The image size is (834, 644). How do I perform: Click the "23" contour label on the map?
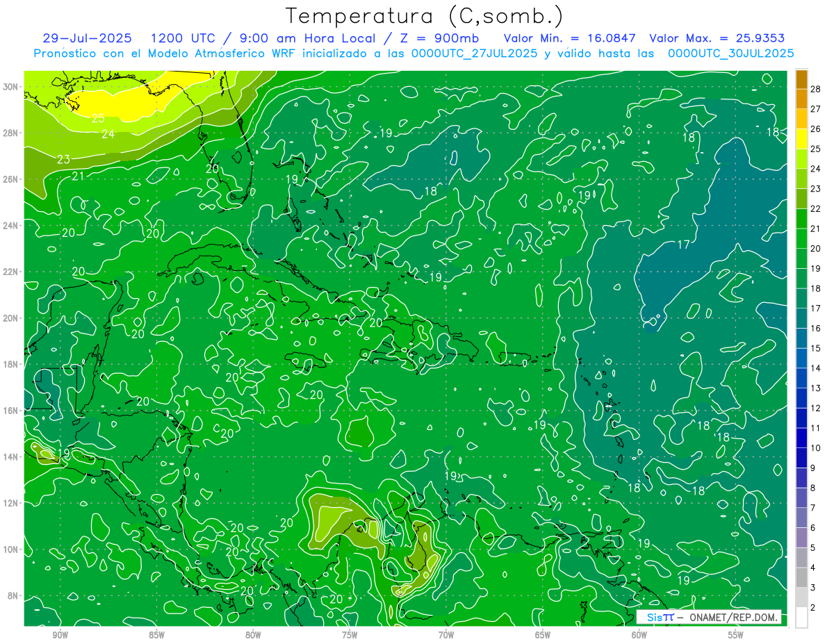pos(63,159)
